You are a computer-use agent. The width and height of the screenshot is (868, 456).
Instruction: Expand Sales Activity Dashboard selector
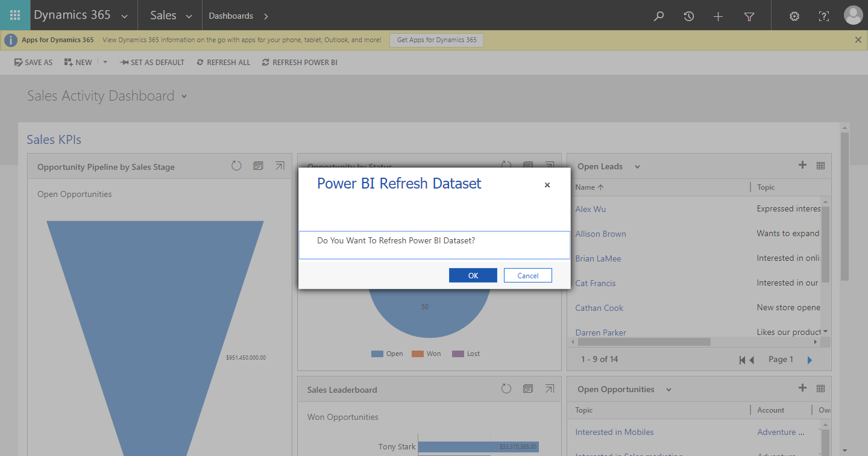[184, 96]
